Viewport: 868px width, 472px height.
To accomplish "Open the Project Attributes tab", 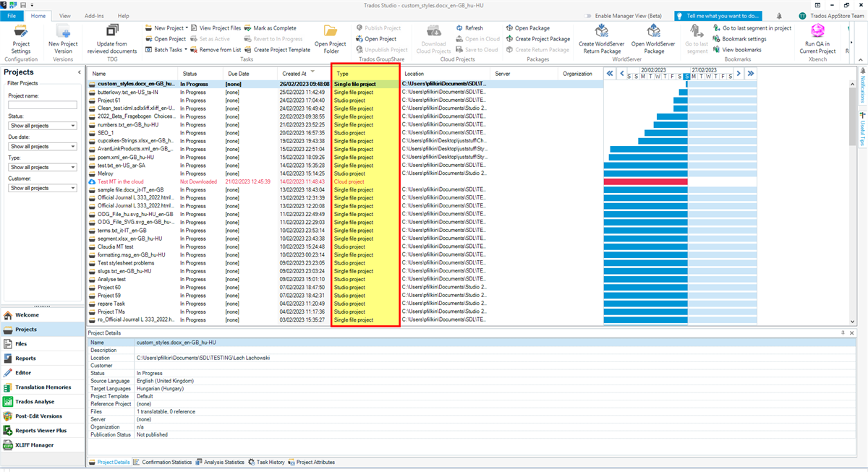I will pyautogui.click(x=311, y=462).
